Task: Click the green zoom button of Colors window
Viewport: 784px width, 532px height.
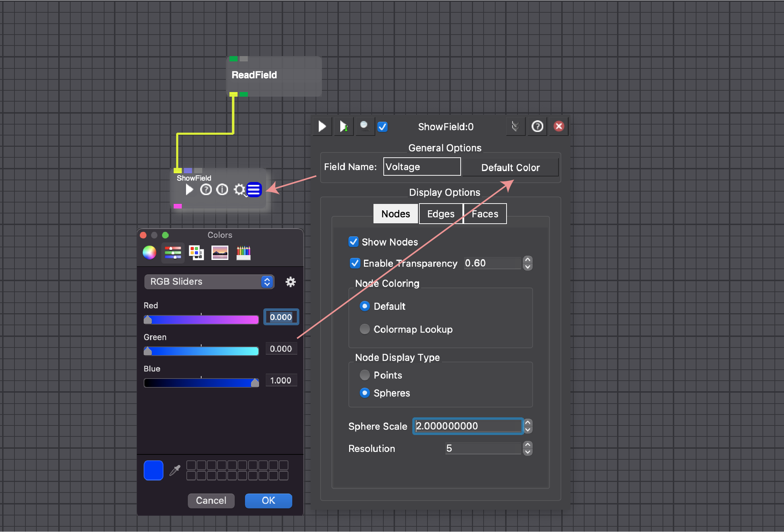Action: [x=165, y=235]
